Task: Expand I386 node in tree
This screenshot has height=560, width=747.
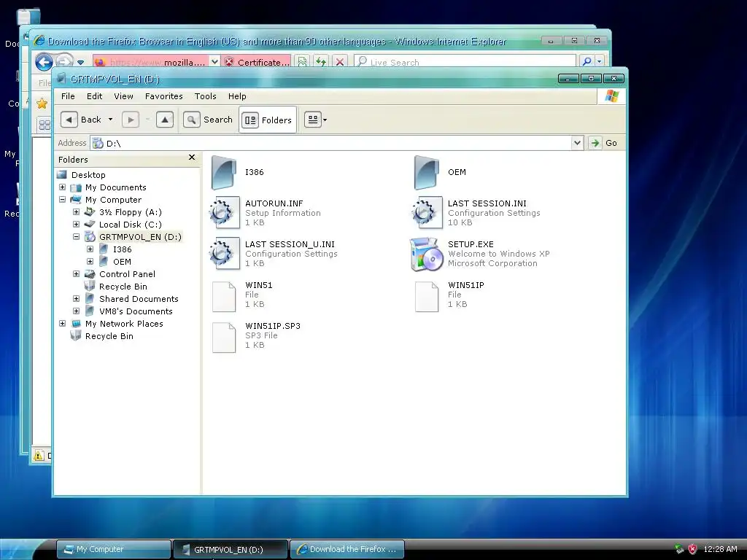Action: click(90, 249)
